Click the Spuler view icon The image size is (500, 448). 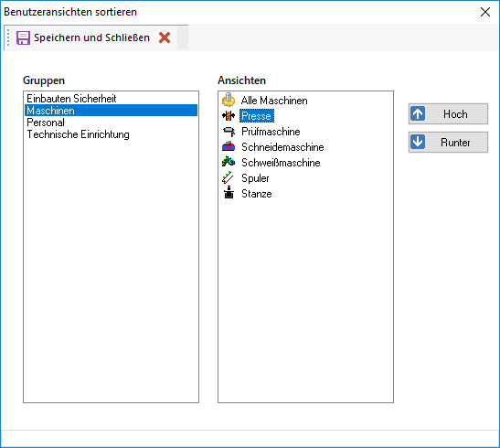(229, 177)
